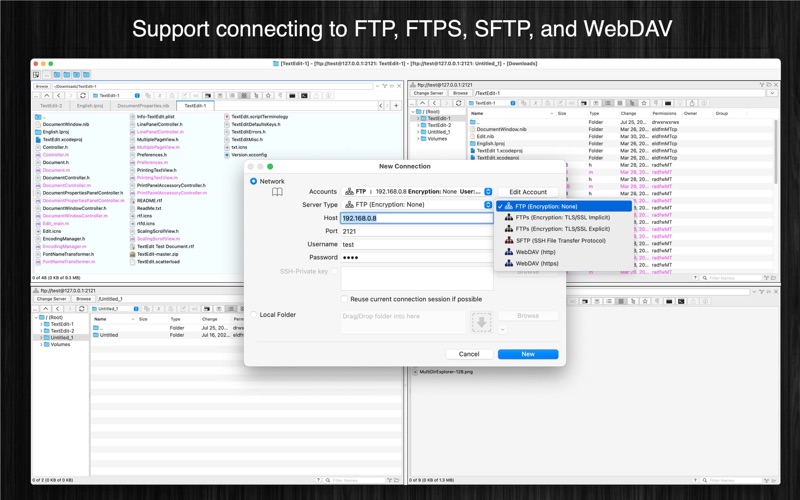Go up a folder in top-right FTP pane
The width and height of the screenshot is (800, 500).
(422, 103)
